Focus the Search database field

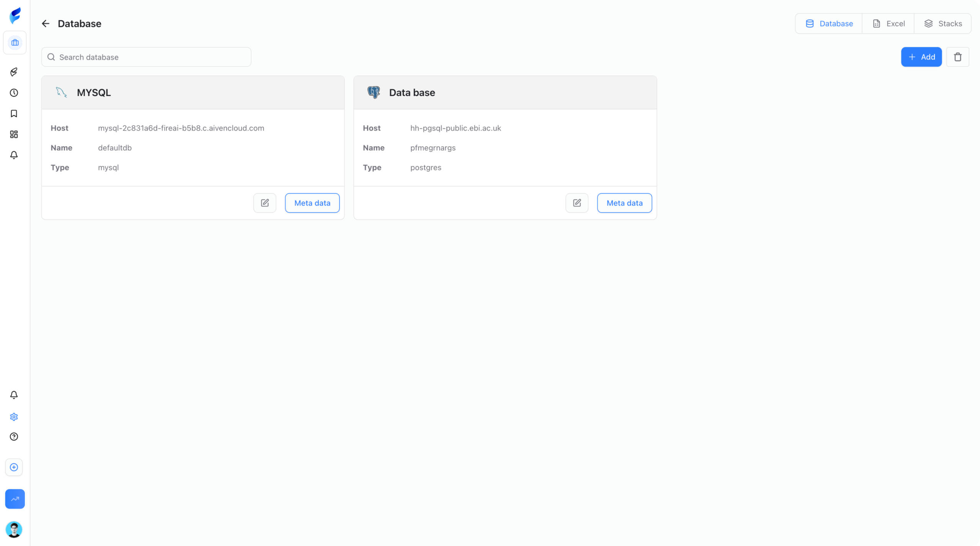click(x=146, y=57)
